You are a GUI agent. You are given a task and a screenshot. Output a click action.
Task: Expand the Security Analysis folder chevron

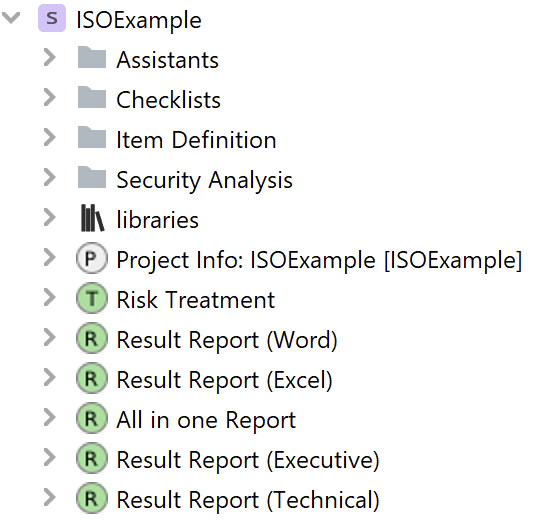tap(50, 177)
